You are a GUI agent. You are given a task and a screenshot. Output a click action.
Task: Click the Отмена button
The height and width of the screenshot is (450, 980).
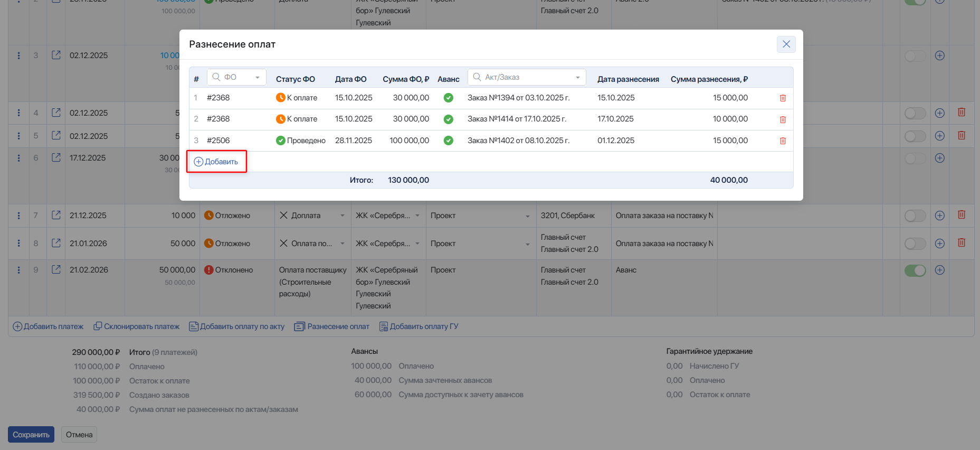pyautogui.click(x=79, y=435)
